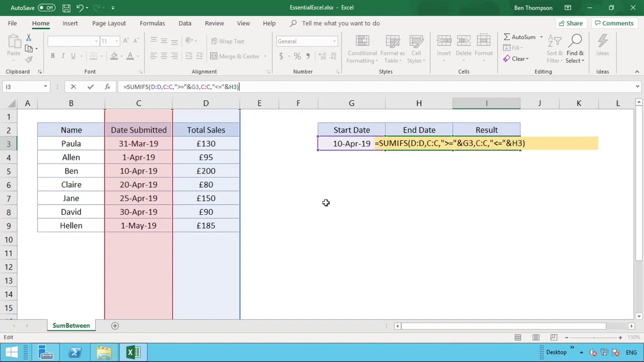Screen dimensions: 644x362
Task: Open the Number Format General dropdown
Action: coord(306,41)
